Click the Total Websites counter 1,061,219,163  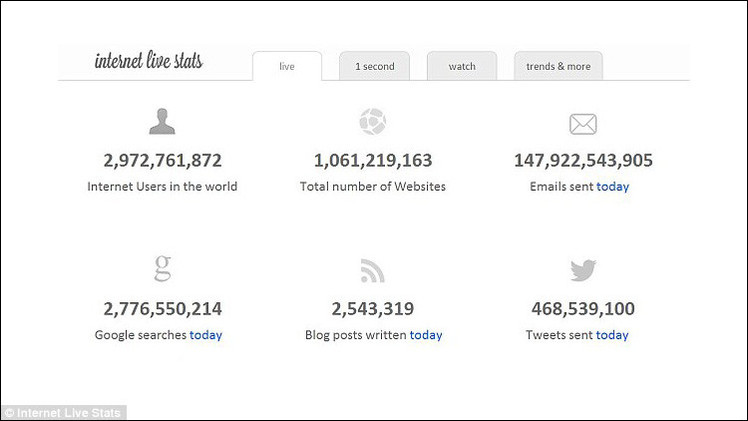tap(373, 160)
